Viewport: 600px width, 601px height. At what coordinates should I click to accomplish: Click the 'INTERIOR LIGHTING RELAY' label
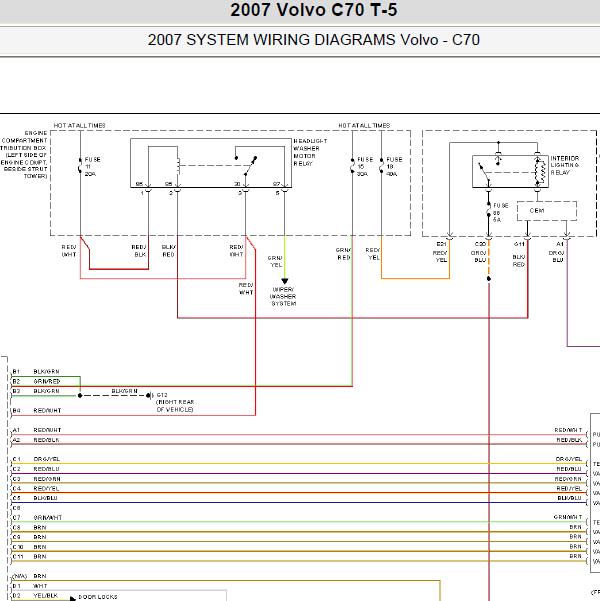point(565,165)
